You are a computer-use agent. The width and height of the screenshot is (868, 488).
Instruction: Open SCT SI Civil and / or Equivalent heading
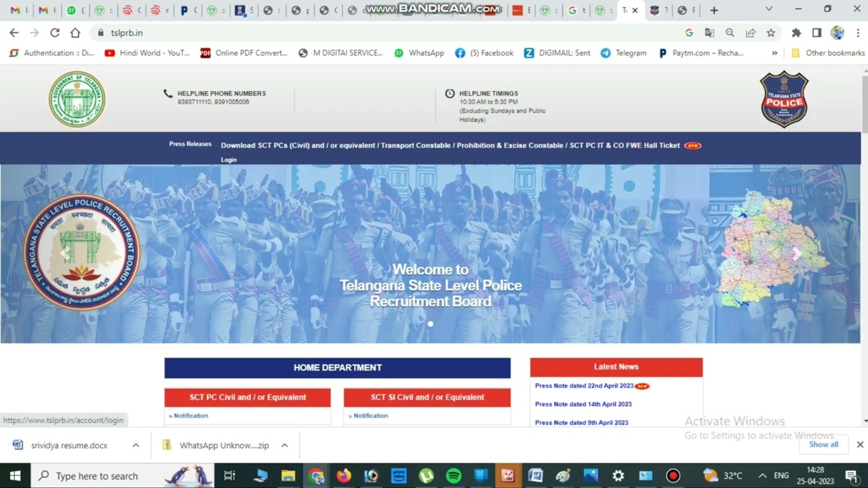(427, 397)
